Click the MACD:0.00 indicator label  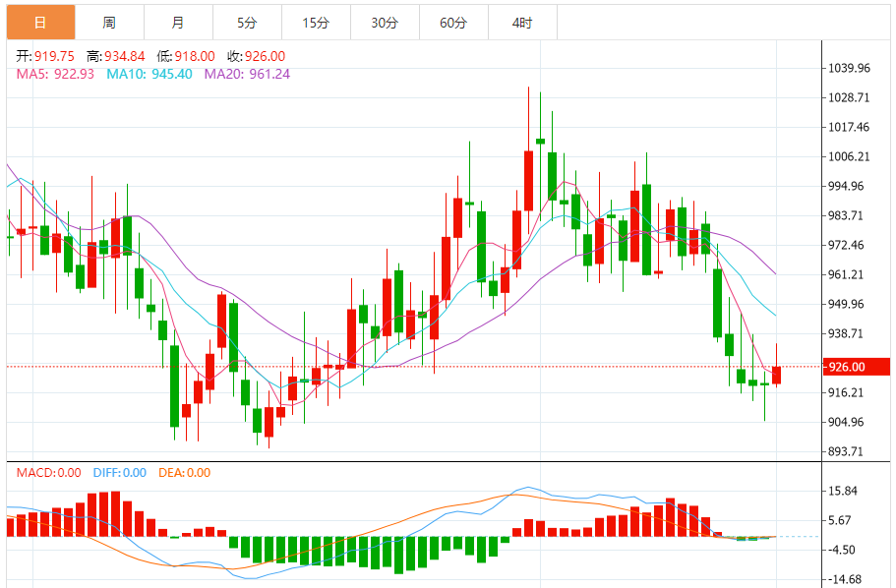coord(48,473)
